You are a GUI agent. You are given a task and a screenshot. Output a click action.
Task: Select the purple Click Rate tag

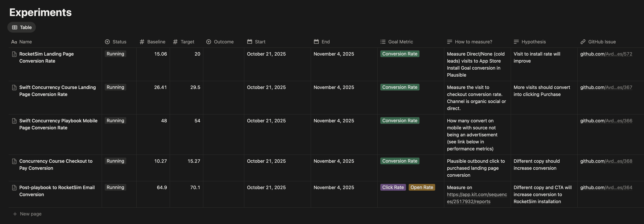393,187
